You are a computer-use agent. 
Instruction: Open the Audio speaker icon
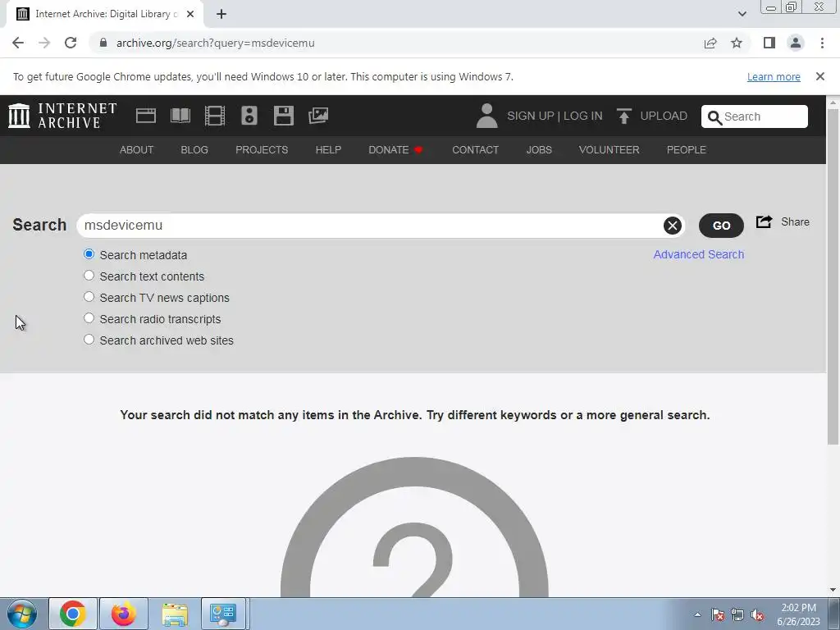click(249, 116)
